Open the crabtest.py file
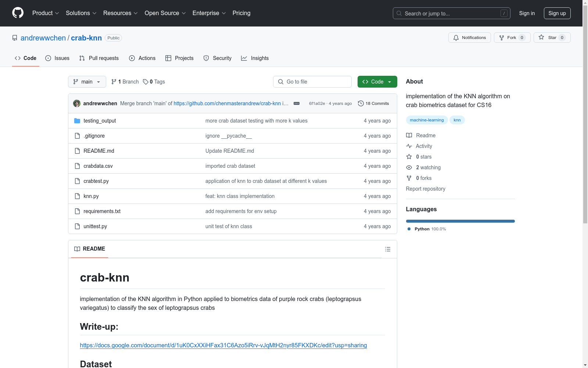The width and height of the screenshot is (588, 368). click(x=96, y=181)
